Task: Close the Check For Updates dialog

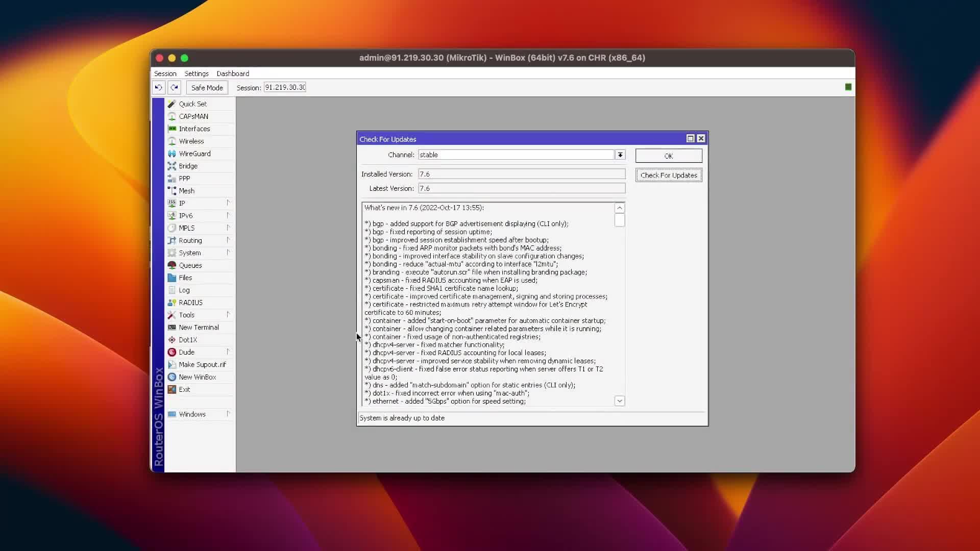Action: [x=701, y=138]
